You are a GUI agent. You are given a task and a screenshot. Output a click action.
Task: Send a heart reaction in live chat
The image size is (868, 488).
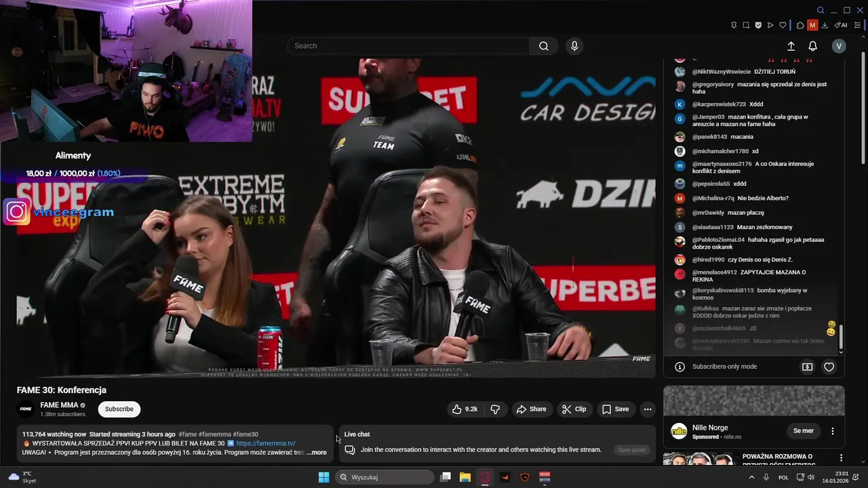tap(829, 367)
